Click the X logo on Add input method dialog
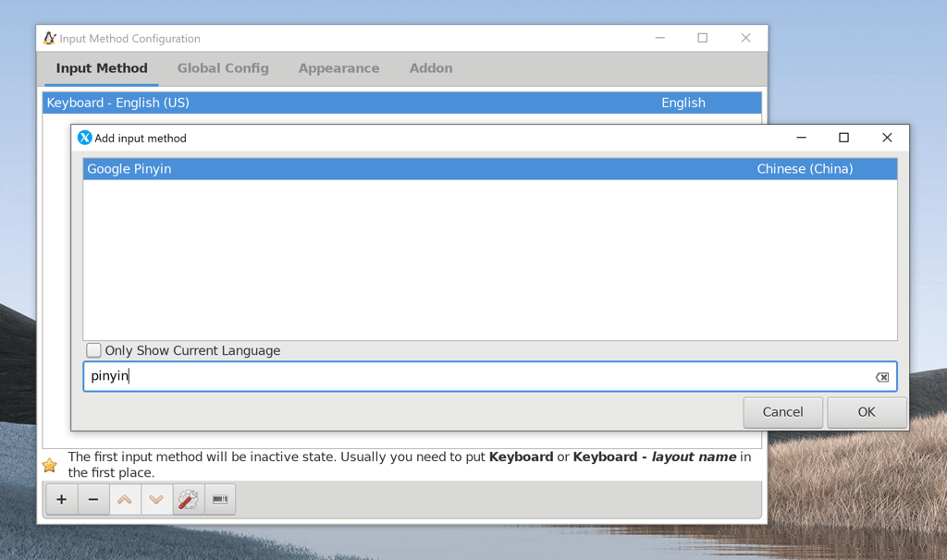Screen dimensions: 947x560 [84, 137]
